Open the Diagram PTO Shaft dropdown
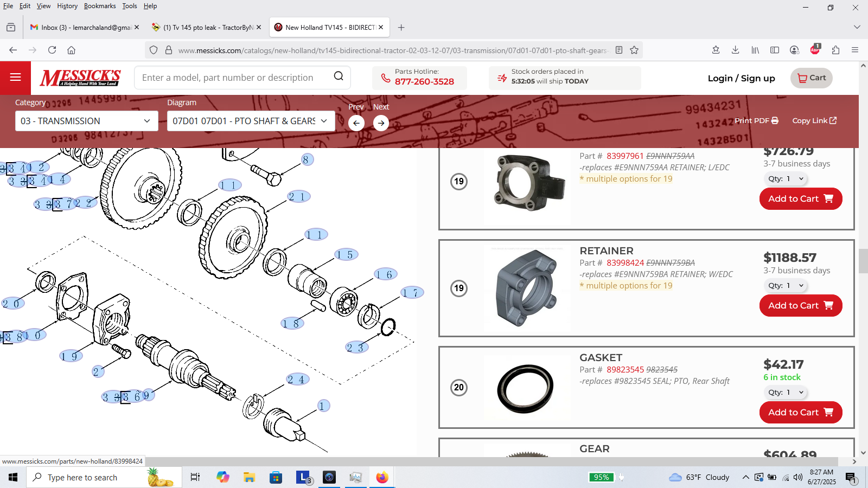Screen dimensions: 868x488 (x=250, y=121)
